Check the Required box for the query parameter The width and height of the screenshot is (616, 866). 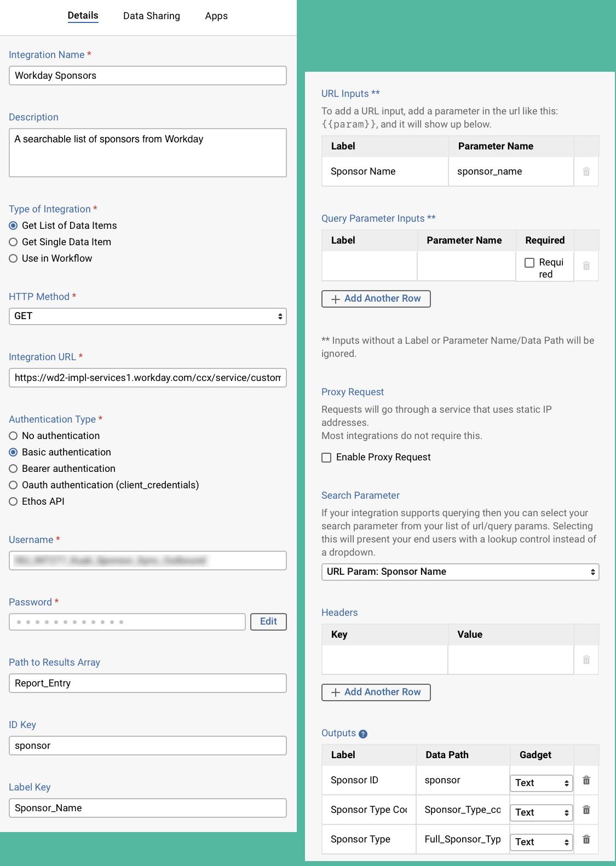(530, 263)
